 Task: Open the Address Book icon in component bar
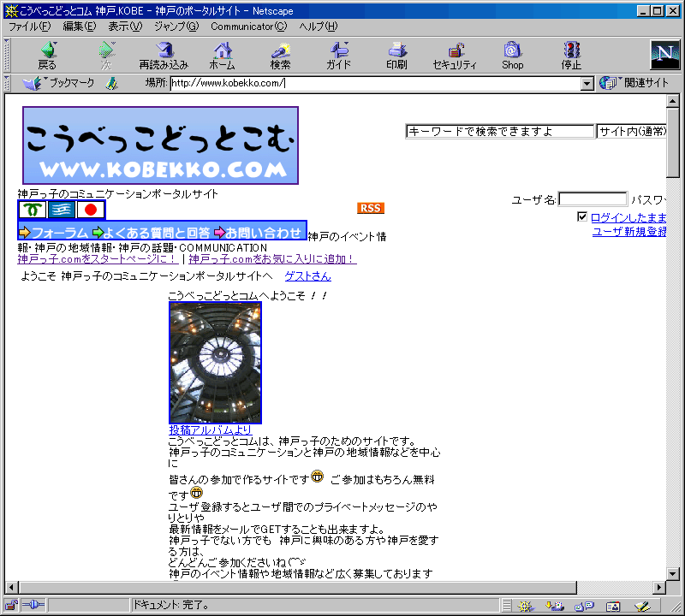tap(613, 606)
